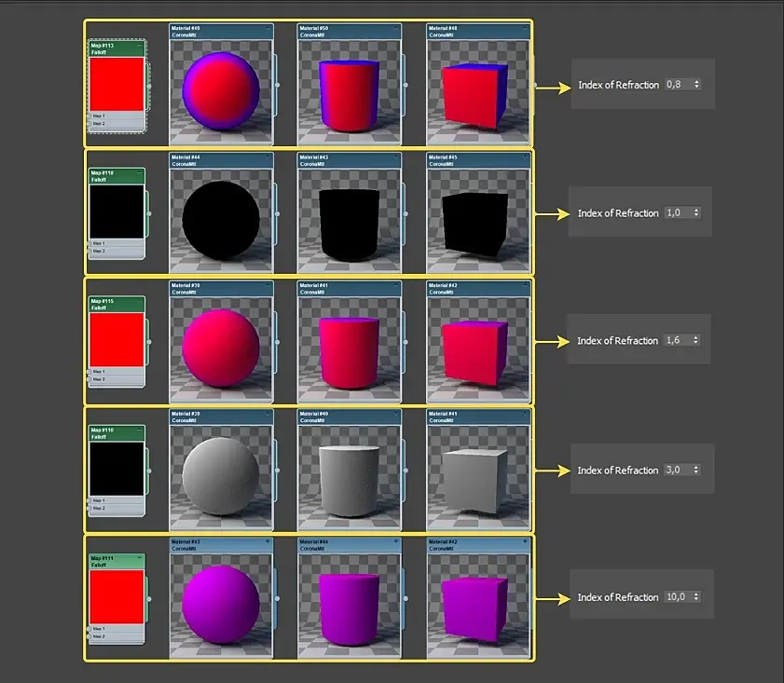Select the purple cube preview thumbnail

coord(478,607)
